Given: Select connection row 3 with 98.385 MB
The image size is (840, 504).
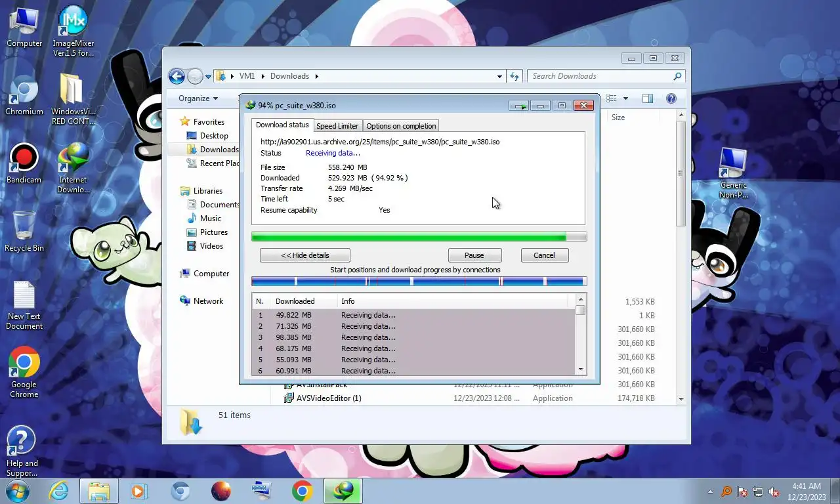Looking at the screenshot, I should [414, 337].
